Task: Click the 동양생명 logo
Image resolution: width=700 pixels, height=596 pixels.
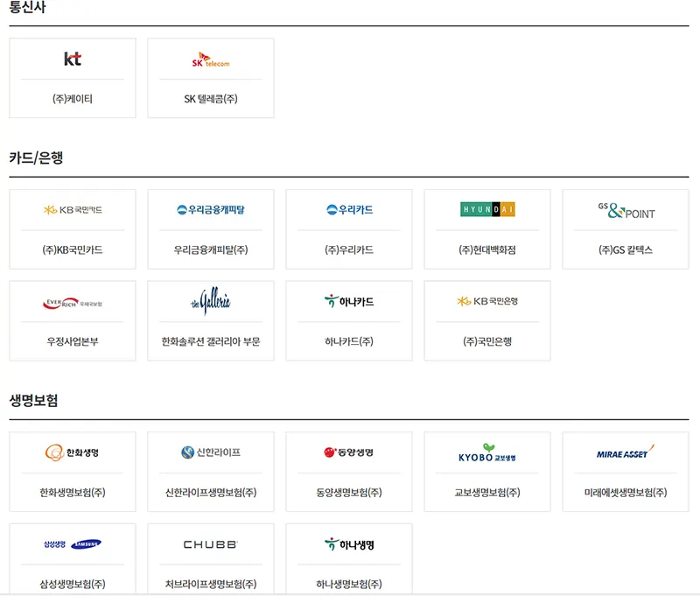Action: pyautogui.click(x=349, y=452)
